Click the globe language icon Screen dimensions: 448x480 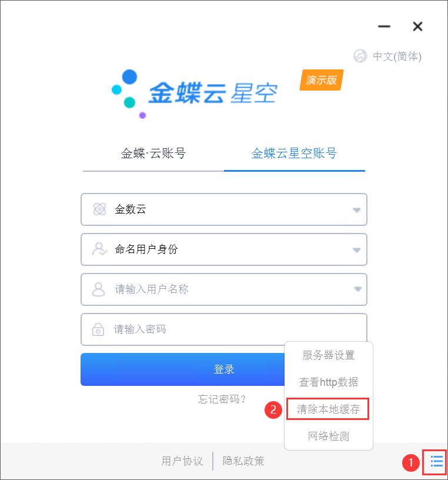(360, 56)
